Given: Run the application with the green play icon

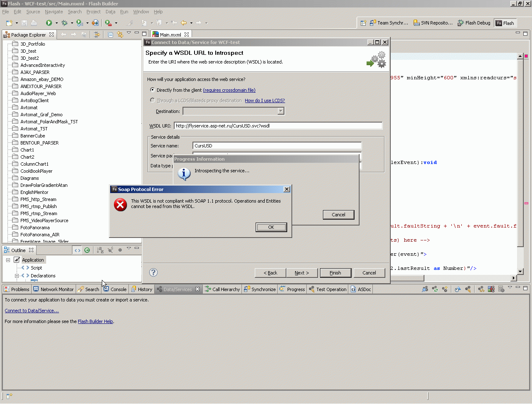Looking at the screenshot, I should pos(49,23).
